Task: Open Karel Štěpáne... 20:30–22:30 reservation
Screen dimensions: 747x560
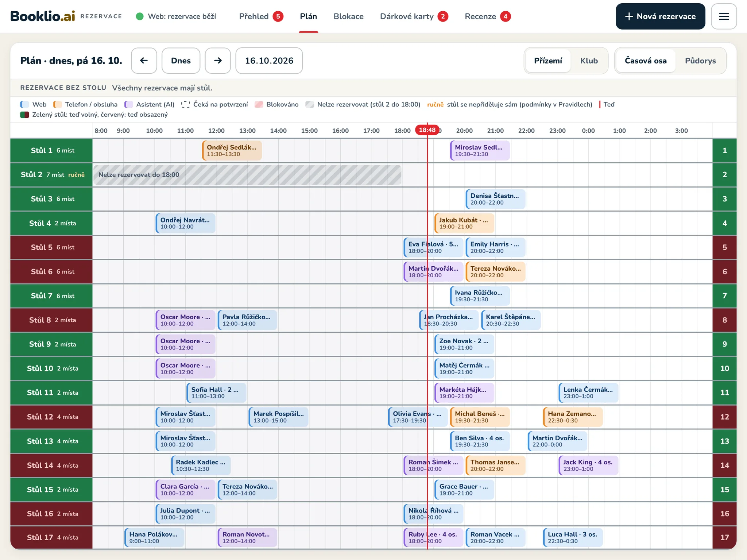Action: 511,320
